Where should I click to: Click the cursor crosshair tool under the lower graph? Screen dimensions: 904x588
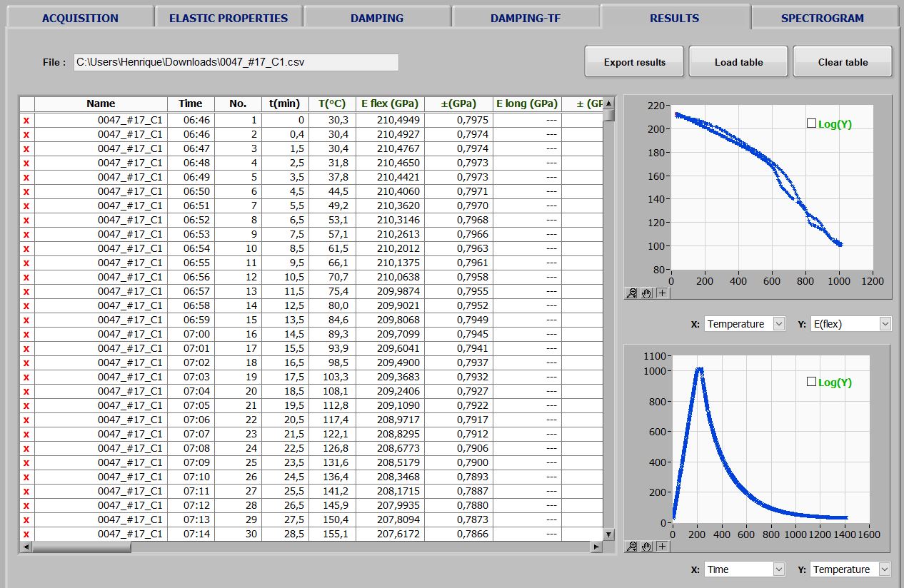[x=662, y=547]
